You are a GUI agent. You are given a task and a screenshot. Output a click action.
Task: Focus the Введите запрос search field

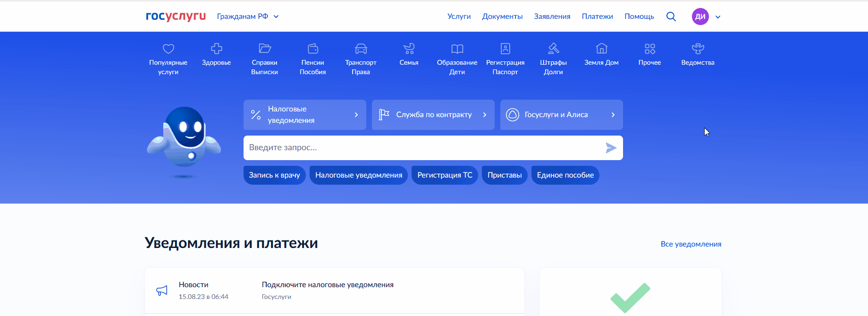422,148
